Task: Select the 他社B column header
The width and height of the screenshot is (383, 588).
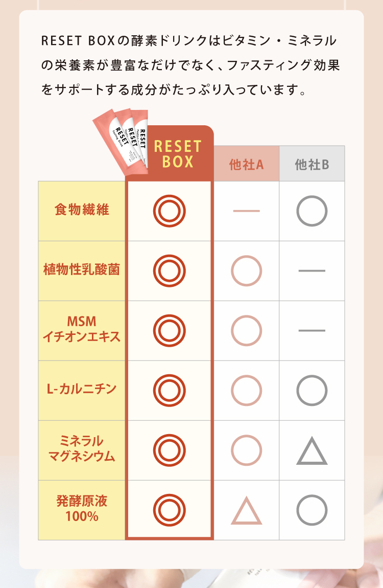Action: (x=312, y=165)
